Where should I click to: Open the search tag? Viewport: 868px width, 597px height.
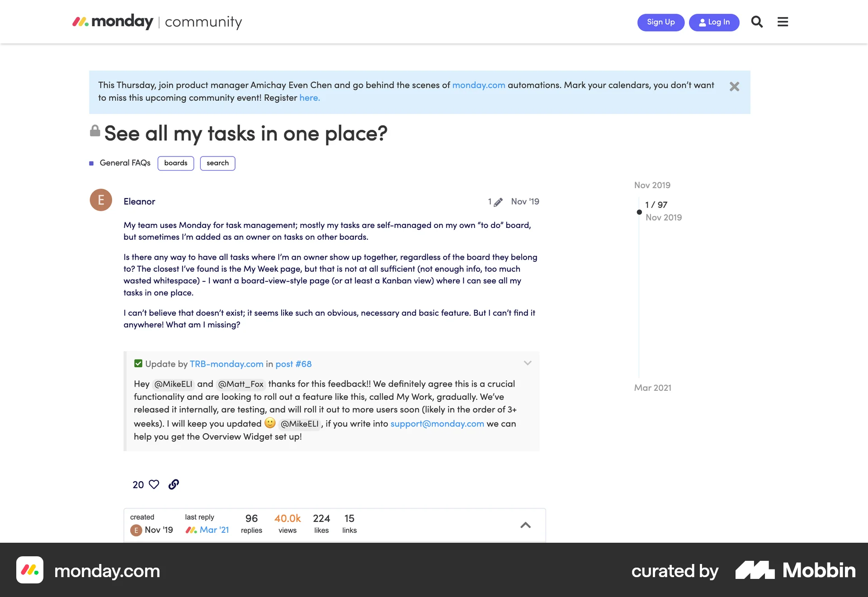point(217,163)
